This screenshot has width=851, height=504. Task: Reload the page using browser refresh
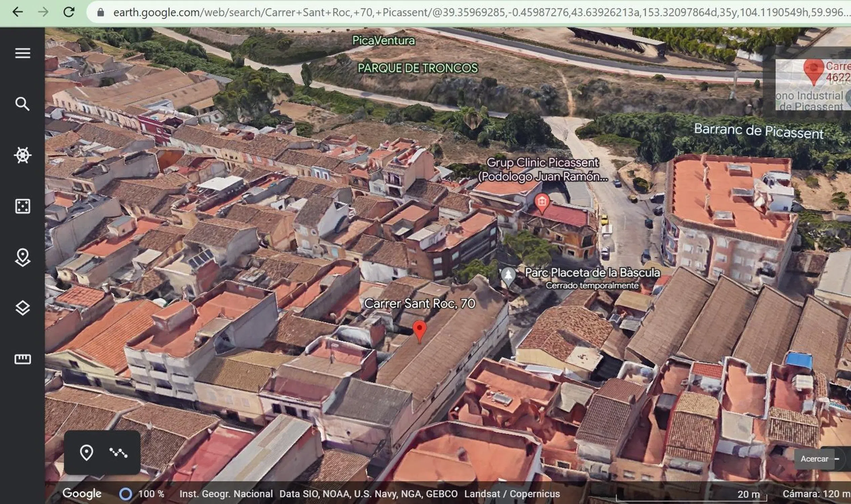pyautogui.click(x=69, y=12)
